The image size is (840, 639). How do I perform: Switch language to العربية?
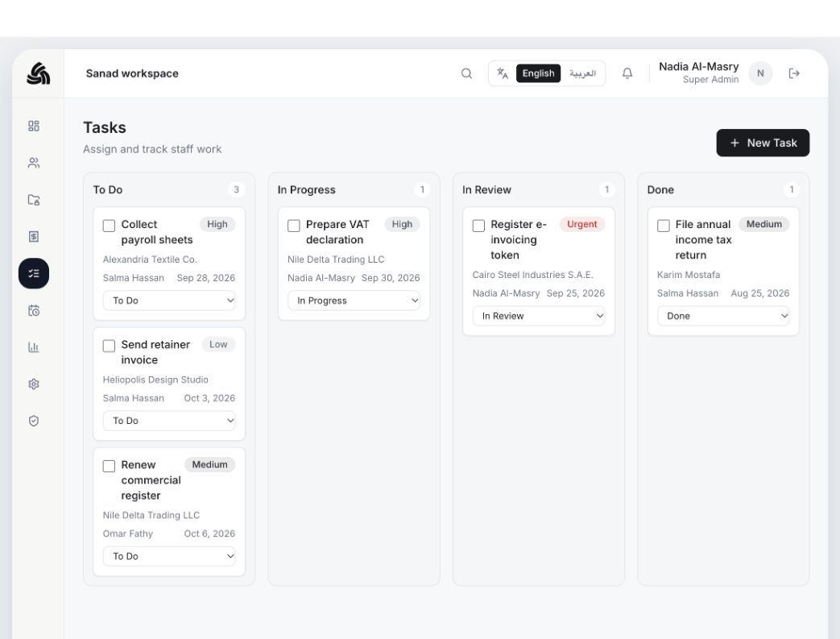click(x=582, y=73)
